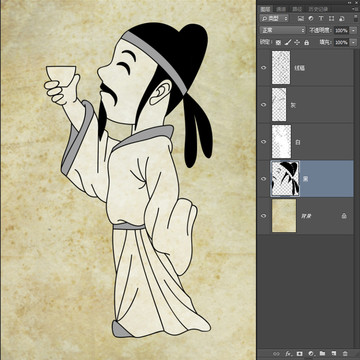Create a new layer icon
The image size is (360, 360).
coord(334,353)
